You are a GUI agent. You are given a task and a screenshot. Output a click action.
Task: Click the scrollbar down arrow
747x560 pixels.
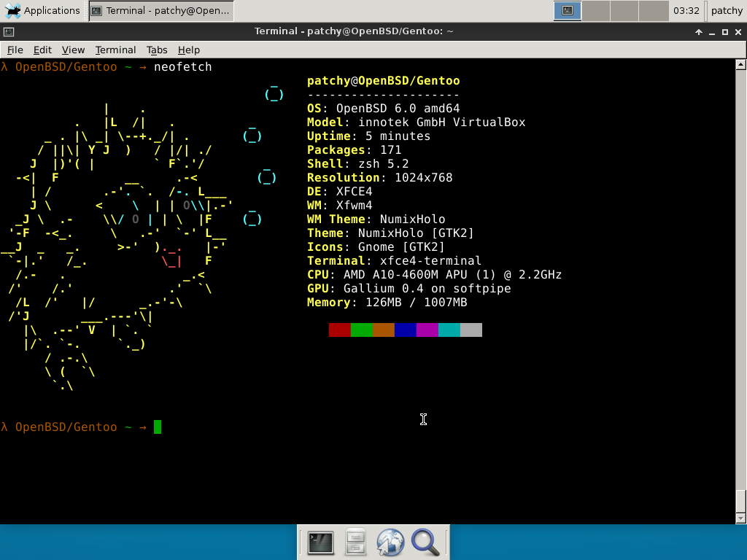(x=740, y=518)
